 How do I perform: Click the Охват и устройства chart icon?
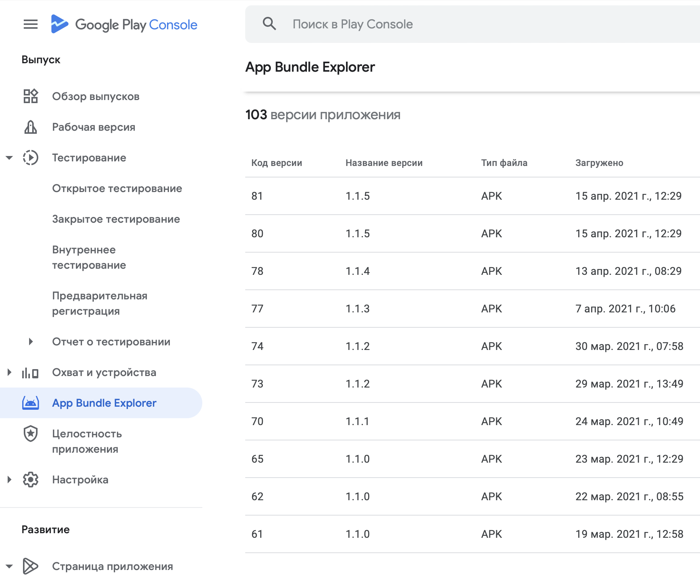pyautogui.click(x=31, y=373)
